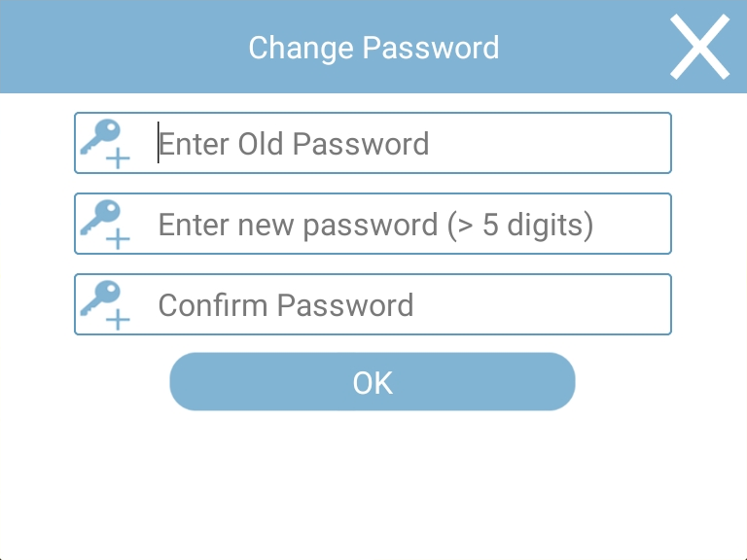Focus the Enter new password field
This screenshot has width=747, height=560.
pyautogui.click(x=373, y=224)
